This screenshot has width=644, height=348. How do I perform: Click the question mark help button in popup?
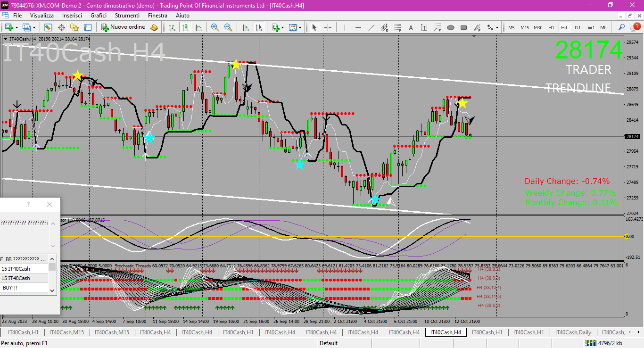(x=28, y=204)
